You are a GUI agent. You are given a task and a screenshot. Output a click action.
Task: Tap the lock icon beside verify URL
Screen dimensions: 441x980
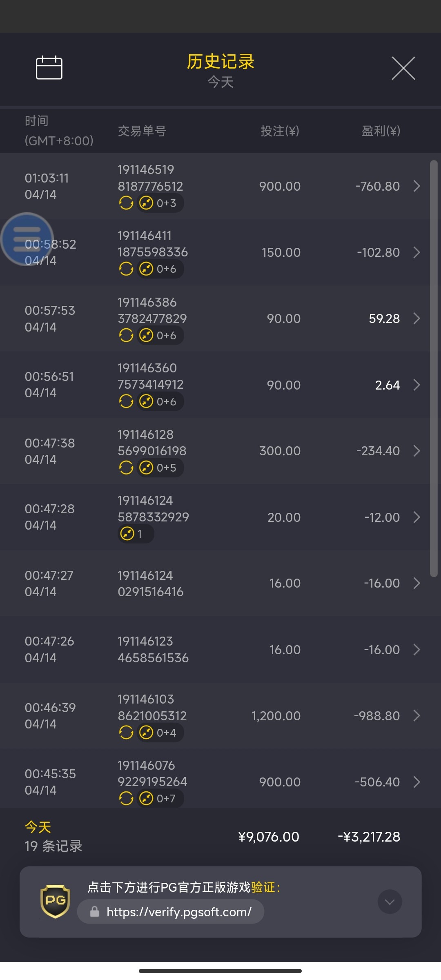pos(94,912)
